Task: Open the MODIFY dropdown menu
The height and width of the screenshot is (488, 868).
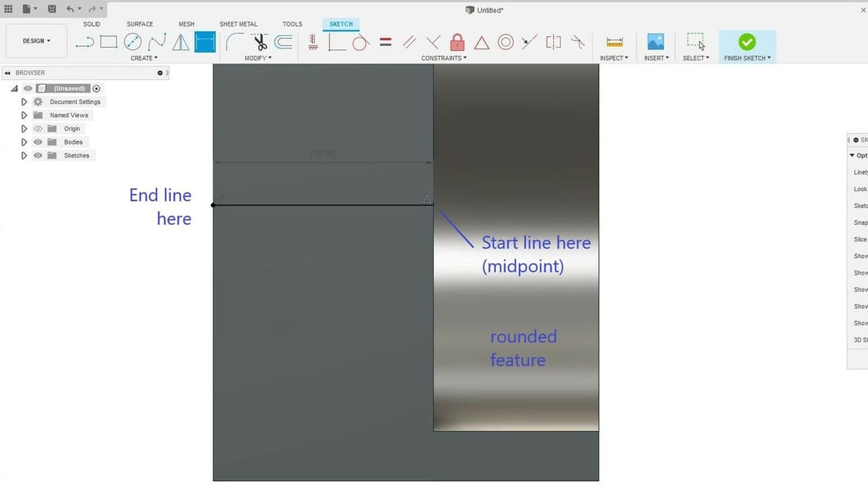Action: [x=258, y=58]
